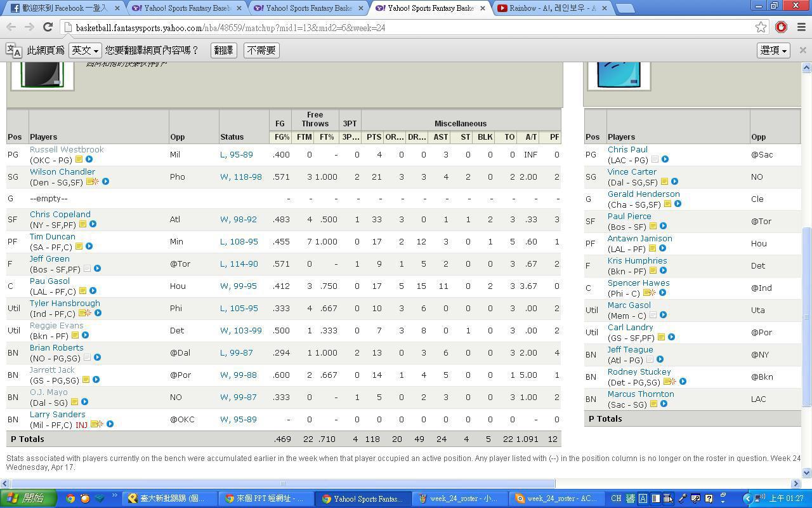The image size is (812, 508).
Task: Open the Windows 開始 Start button
Action: pyautogui.click(x=29, y=498)
